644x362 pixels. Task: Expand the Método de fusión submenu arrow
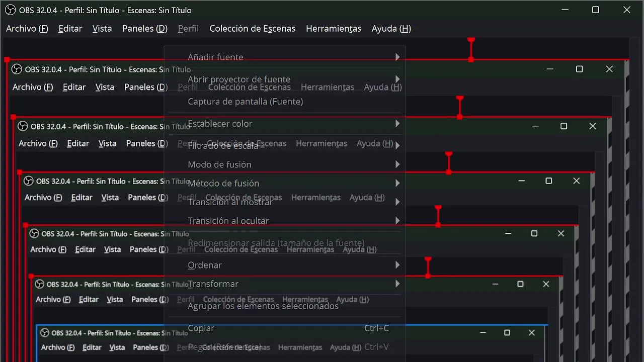click(397, 184)
